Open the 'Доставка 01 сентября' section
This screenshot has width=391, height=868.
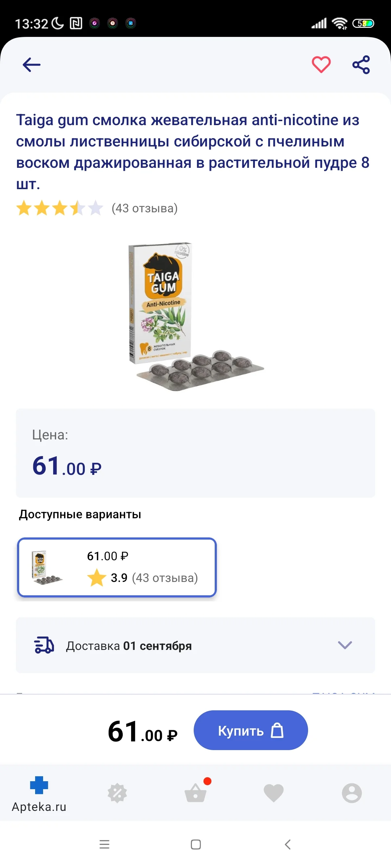129,646
